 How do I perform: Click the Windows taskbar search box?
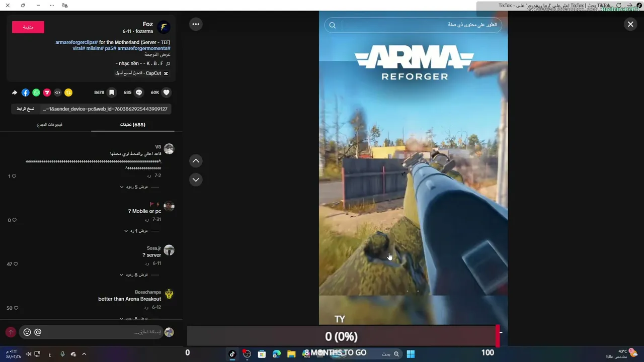coord(366,354)
